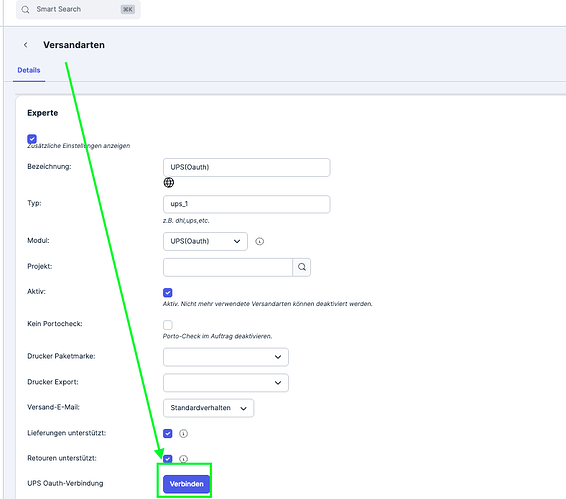Focus the Typ field containing ups_1
The image size is (566, 499).
pyautogui.click(x=247, y=204)
